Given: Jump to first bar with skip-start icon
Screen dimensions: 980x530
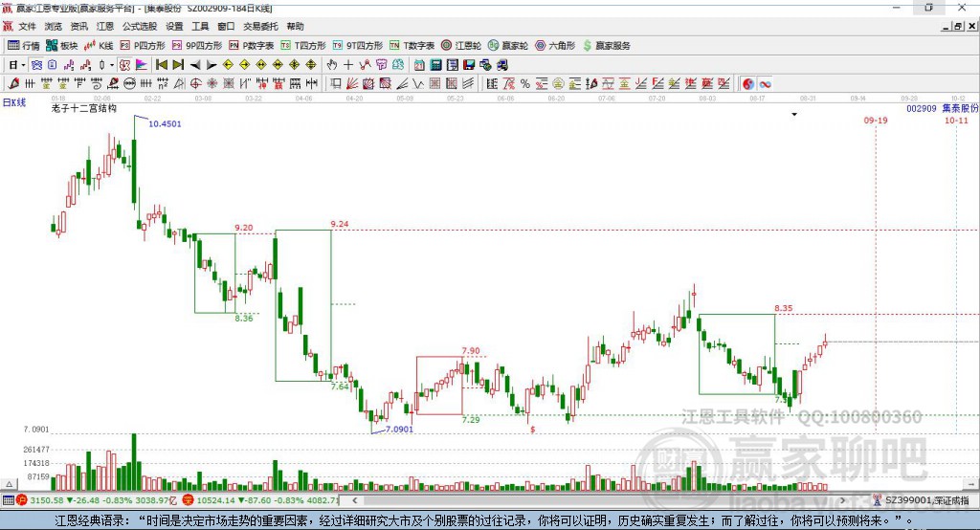Looking at the screenshot, I should coord(161,65).
